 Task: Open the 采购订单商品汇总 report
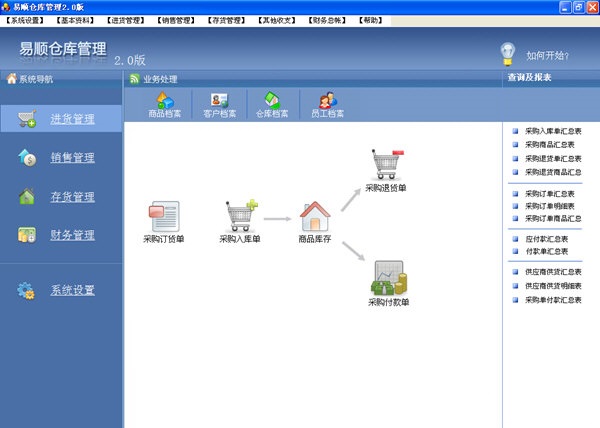(x=553, y=218)
